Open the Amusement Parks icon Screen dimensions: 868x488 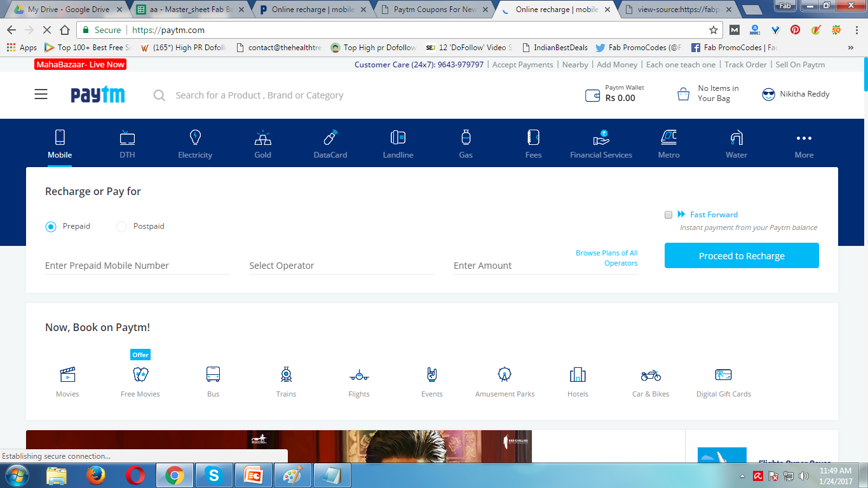[x=505, y=374]
